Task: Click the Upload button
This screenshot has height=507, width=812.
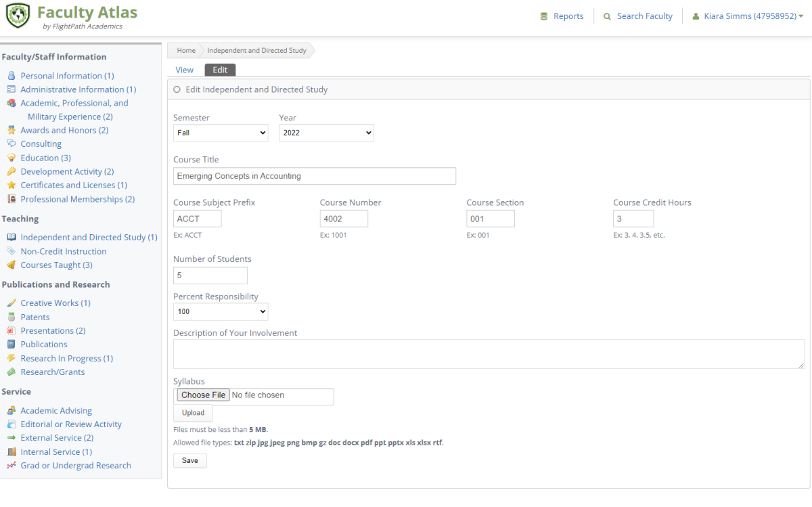Action: [x=193, y=413]
